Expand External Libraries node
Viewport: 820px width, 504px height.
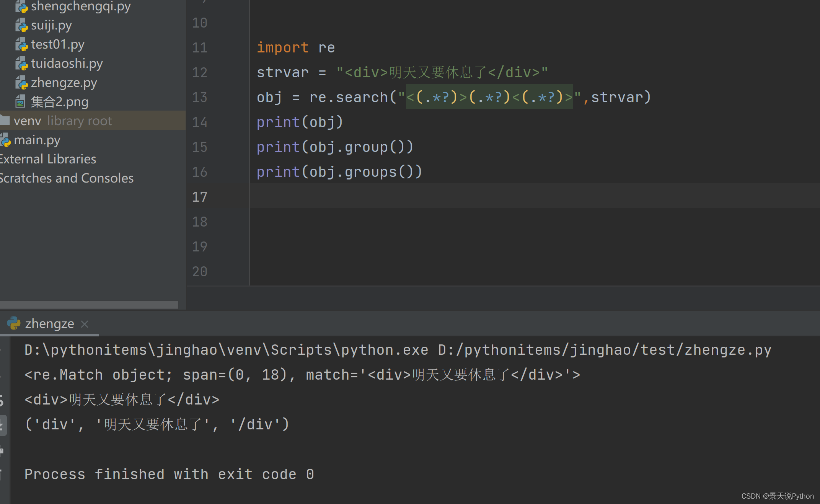[x=48, y=159]
